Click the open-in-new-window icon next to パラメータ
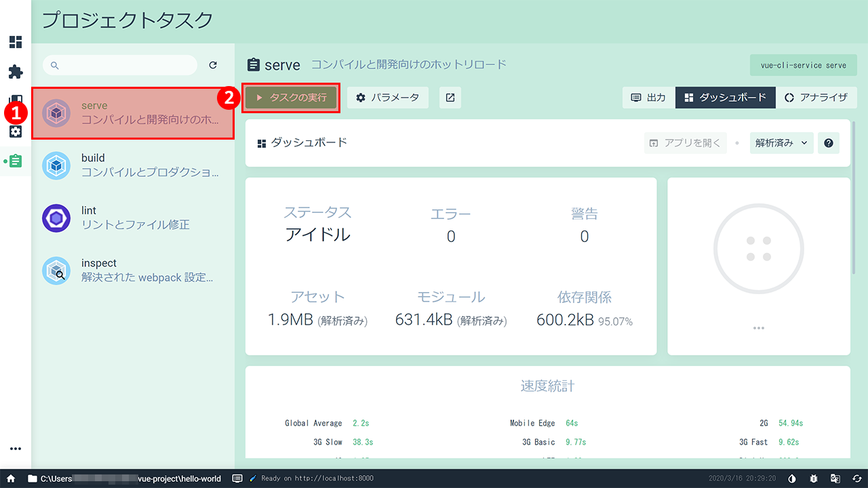 pyautogui.click(x=450, y=98)
